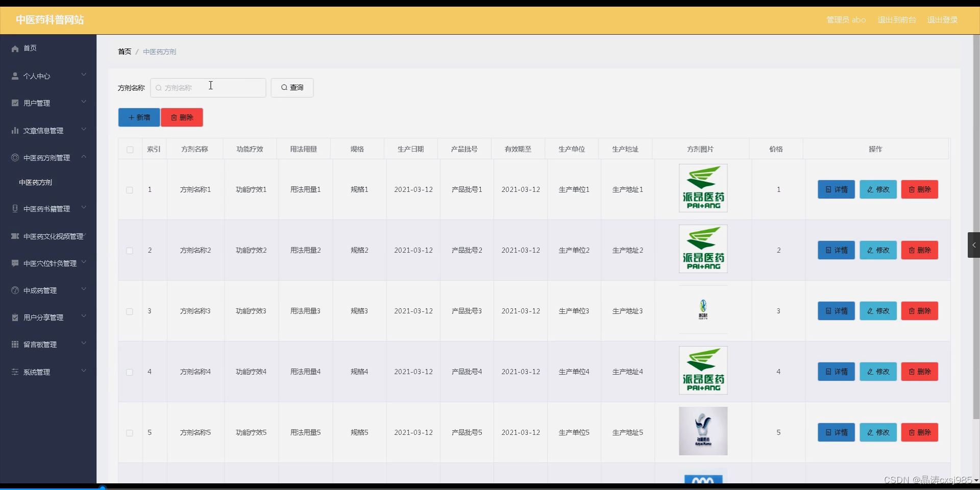Click 退出到前台 in the top bar
Viewport: 980px width, 490px height.
896,20
